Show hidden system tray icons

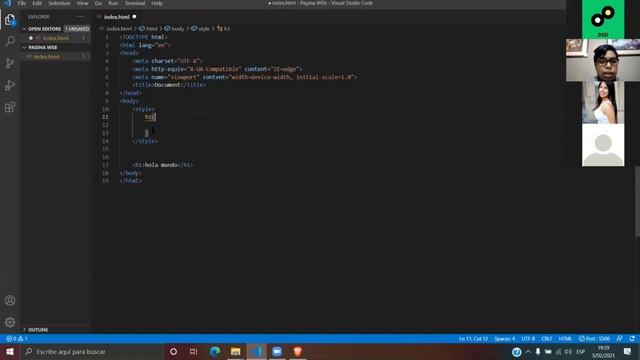(x=528, y=352)
